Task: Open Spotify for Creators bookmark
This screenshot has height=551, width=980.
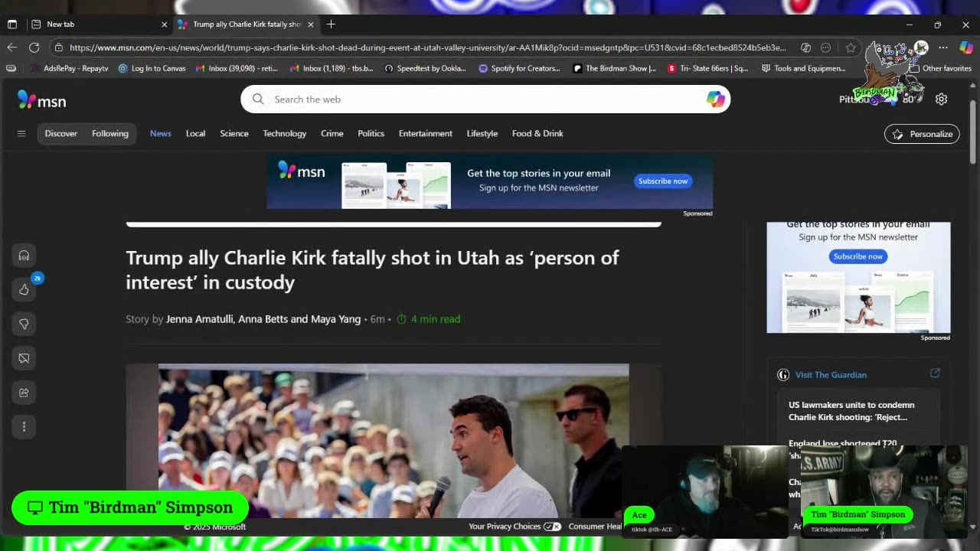Action: tap(519, 68)
